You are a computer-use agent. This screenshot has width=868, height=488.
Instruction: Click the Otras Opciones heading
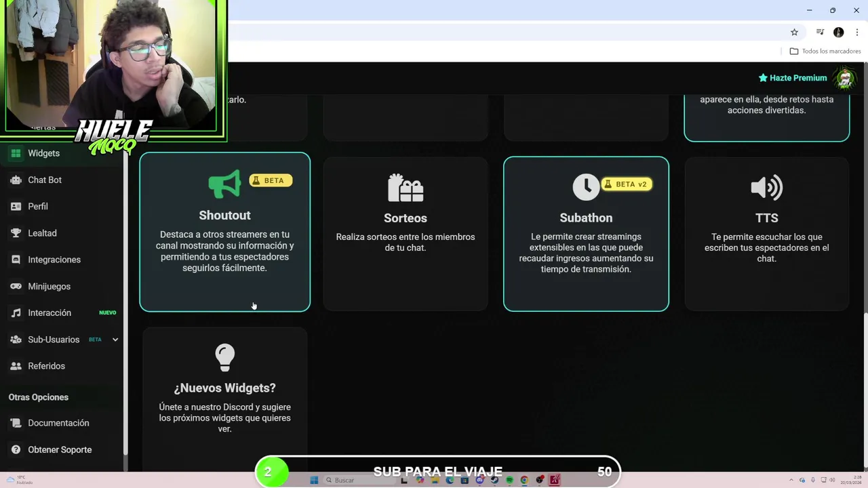point(39,397)
